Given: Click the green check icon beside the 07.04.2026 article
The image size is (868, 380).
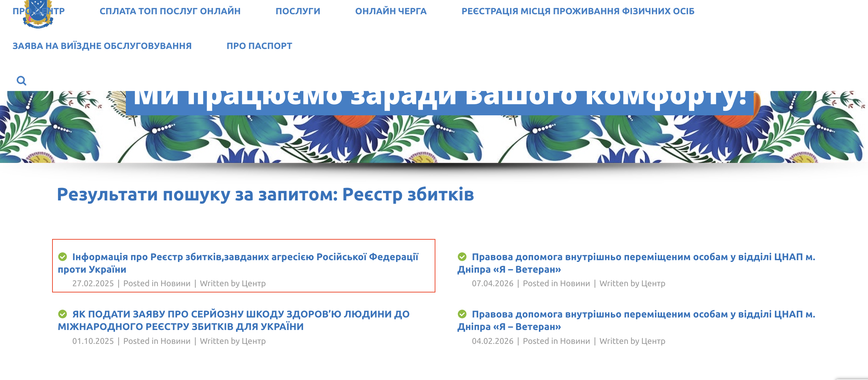Looking at the screenshot, I should point(462,257).
